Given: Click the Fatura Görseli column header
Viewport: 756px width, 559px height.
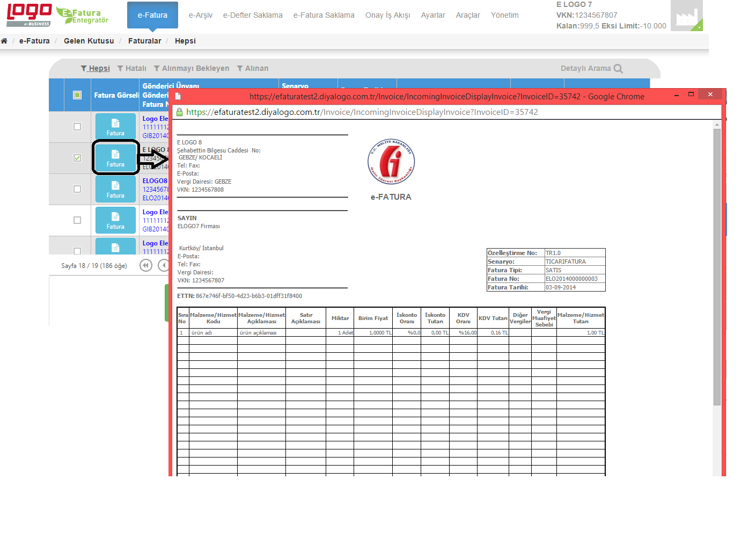Looking at the screenshot, I should [x=116, y=95].
